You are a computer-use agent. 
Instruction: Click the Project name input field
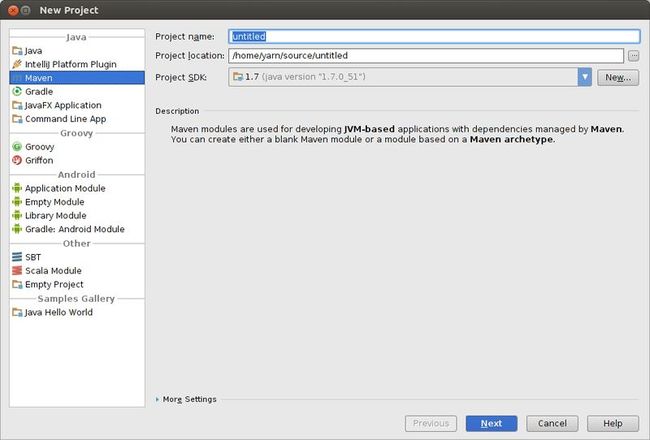tap(434, 36)
